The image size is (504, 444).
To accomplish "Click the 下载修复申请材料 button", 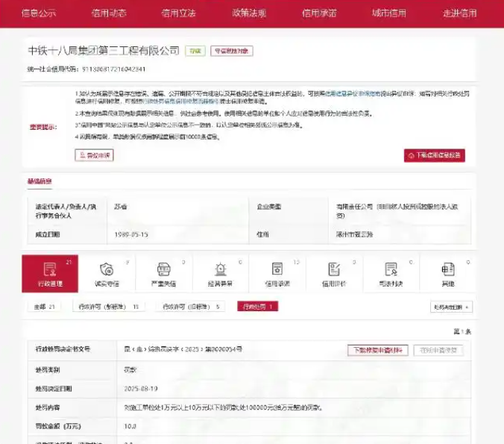I will pyautogui.click(x=378, y=350).
